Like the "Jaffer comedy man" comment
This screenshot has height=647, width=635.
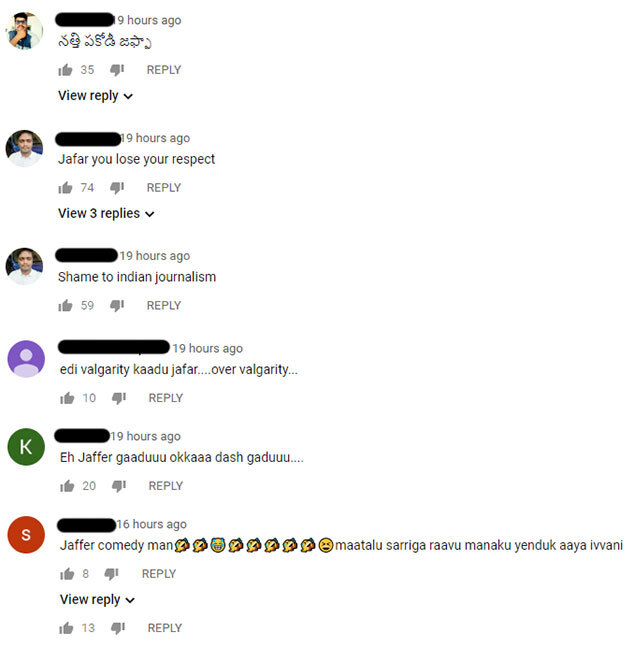(67, 574)
